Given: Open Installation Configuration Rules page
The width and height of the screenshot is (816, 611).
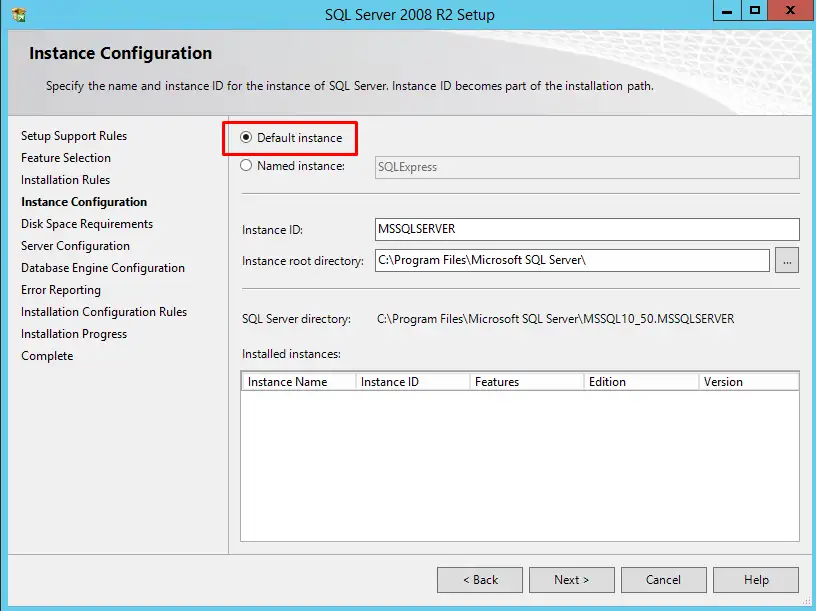Looking at the screenshot, I should (x=103, y=311).
